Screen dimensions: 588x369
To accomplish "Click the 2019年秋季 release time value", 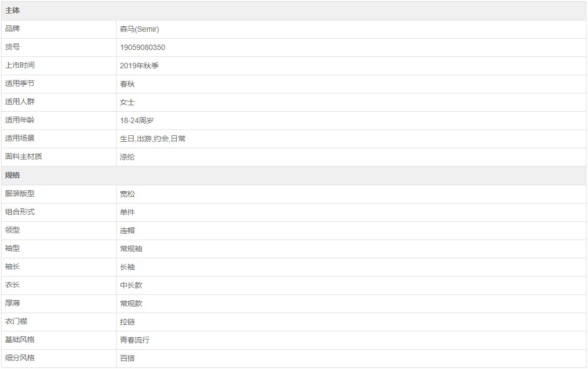I will pos(140,66).
